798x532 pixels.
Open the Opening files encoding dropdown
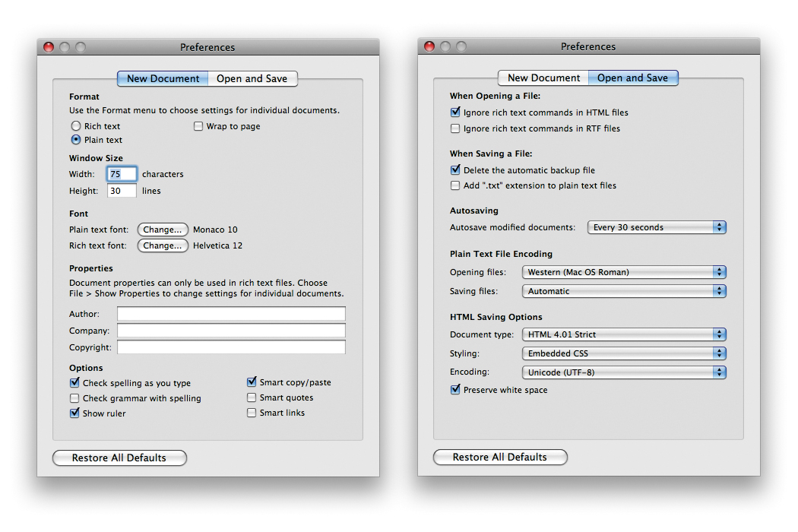(x=624, y=272)
